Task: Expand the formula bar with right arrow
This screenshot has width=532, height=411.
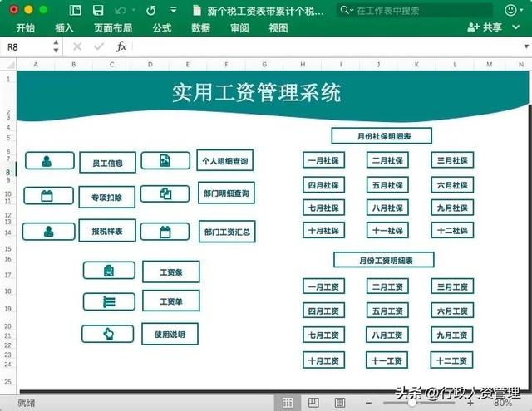Action: [x=526, y=46]
